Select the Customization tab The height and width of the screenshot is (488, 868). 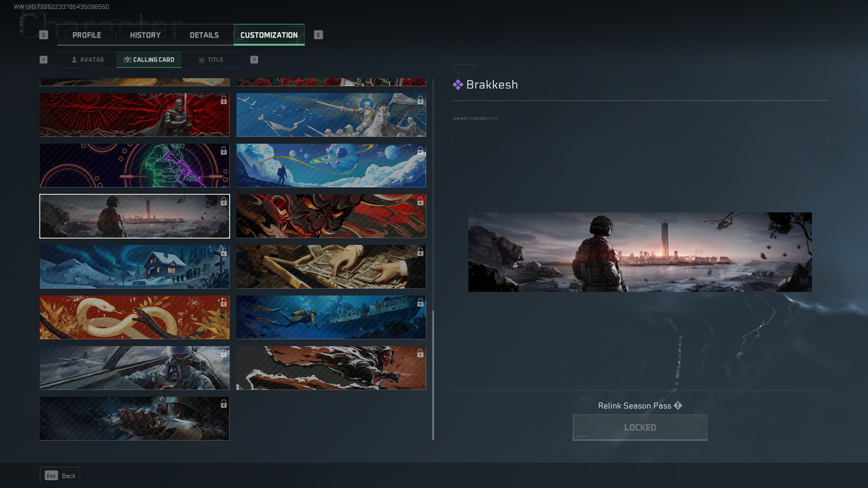(x=269, y=35)
